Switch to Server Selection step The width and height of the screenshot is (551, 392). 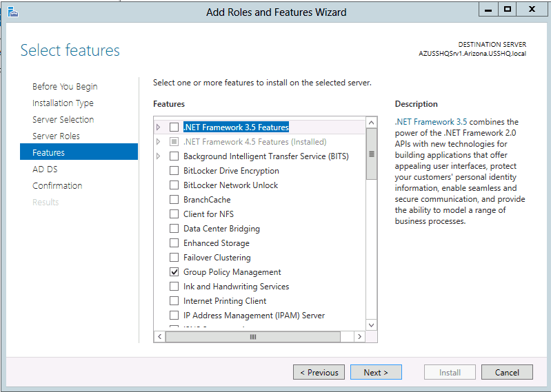pos(63,120)
